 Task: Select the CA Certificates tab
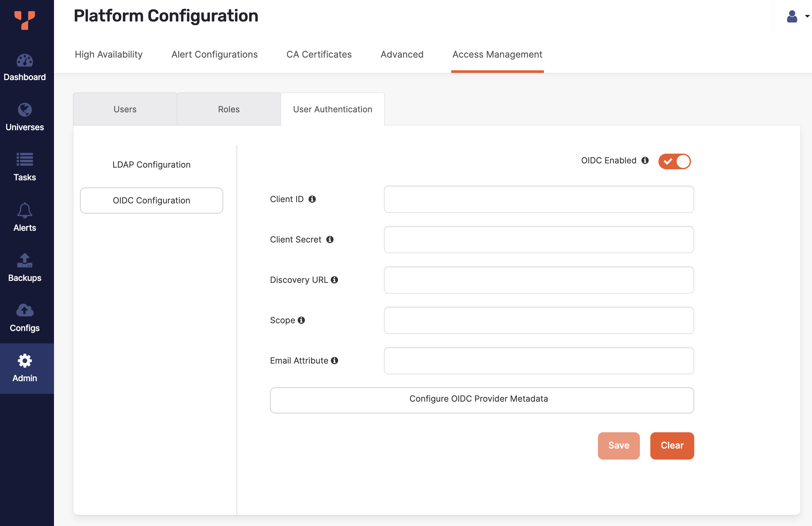(x=319, y=55)
